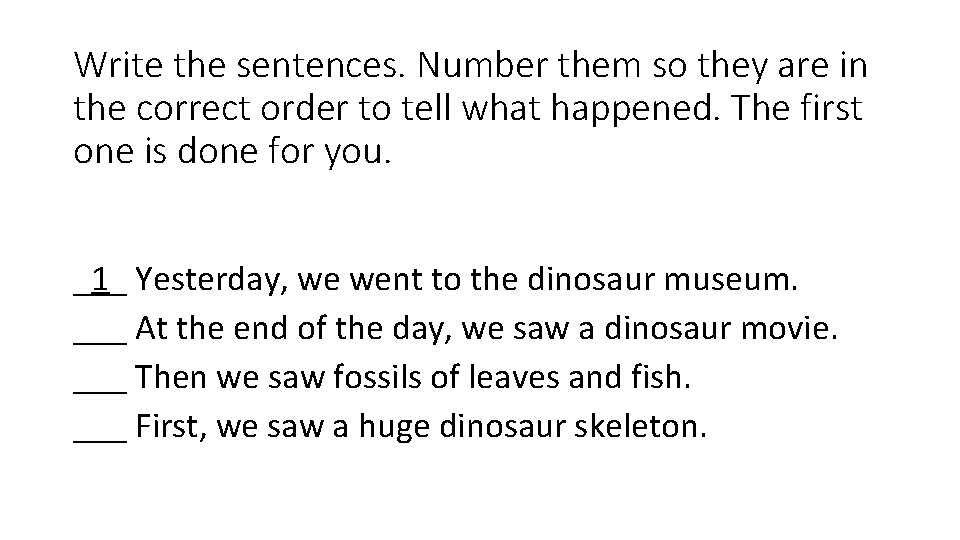This screenshot has width=960, height=540.
Task: Click the word 'fish' in third sentence
Action: tap(657, 378)
